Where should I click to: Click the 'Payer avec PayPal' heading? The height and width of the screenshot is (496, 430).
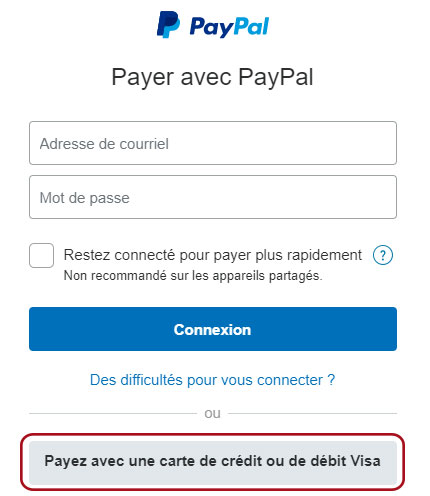tap(212, 77)
